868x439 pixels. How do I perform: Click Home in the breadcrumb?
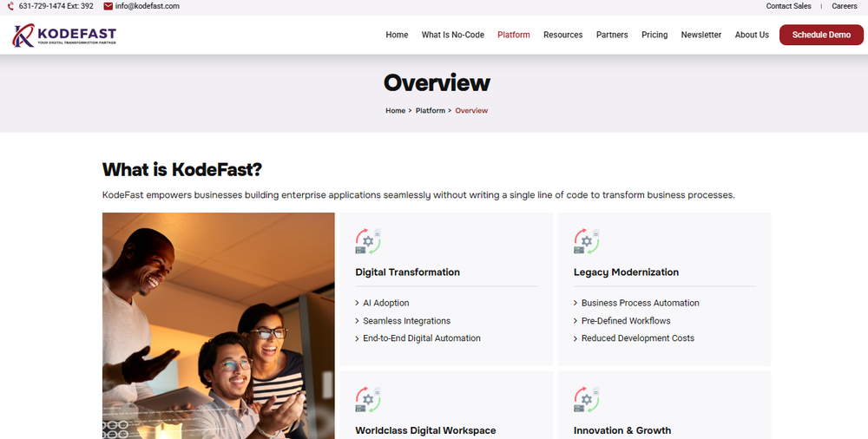[395, 111]
